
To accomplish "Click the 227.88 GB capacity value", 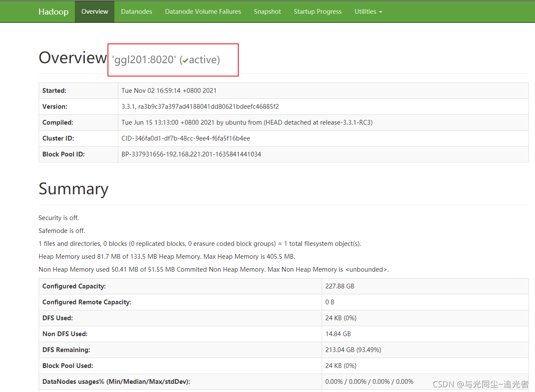I will point(340,286).
